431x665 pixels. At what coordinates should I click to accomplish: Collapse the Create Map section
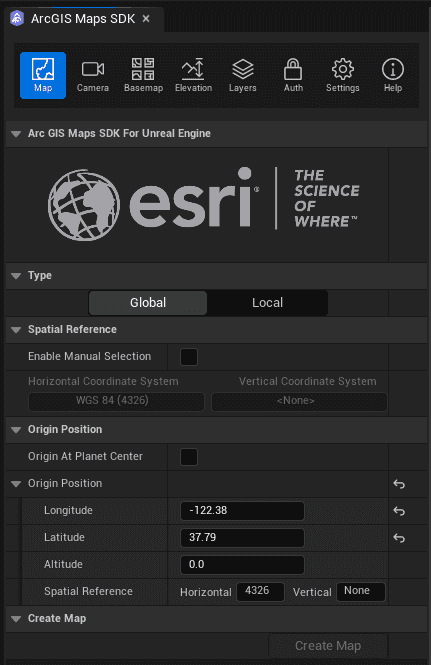click(16, 619)
